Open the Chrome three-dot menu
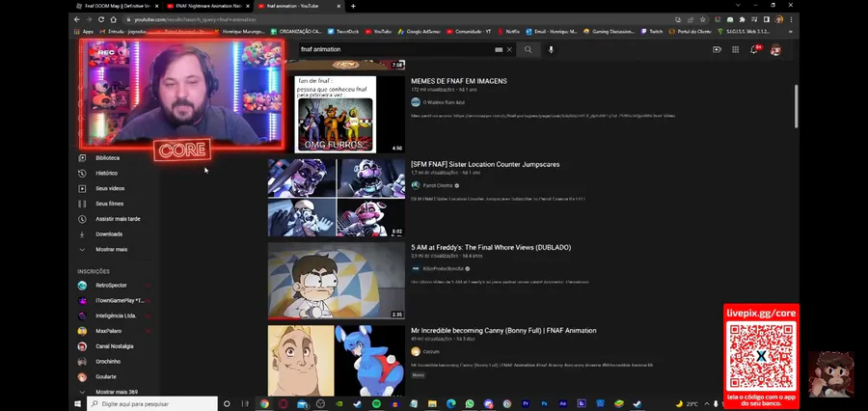This screenshot has height=411, width=868. (791, 19)
